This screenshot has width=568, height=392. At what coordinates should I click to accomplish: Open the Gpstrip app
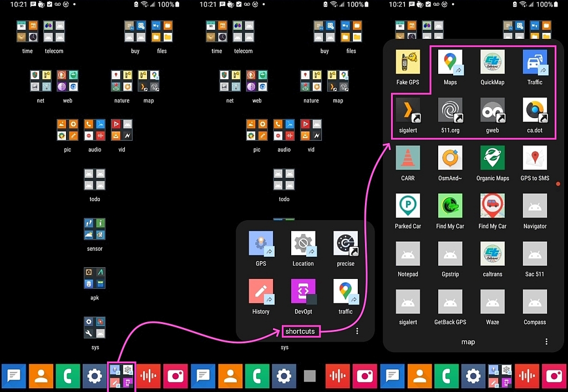[450, 254]
